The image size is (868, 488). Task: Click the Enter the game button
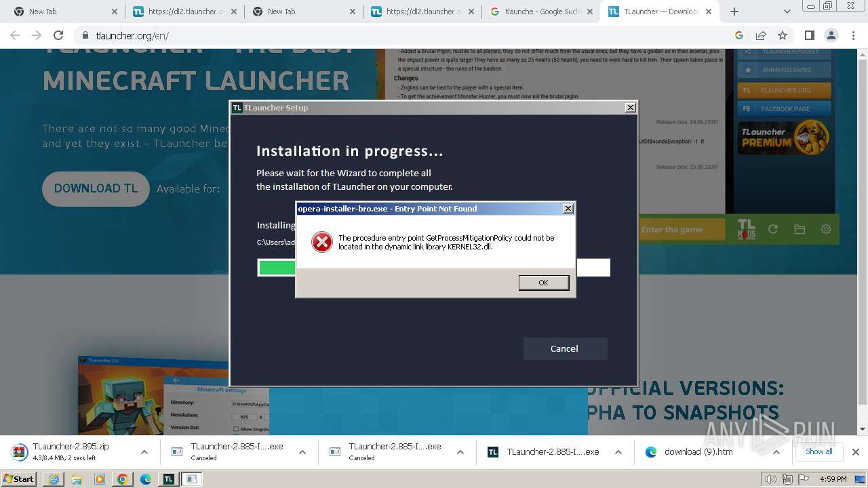(x=680, y=229)
